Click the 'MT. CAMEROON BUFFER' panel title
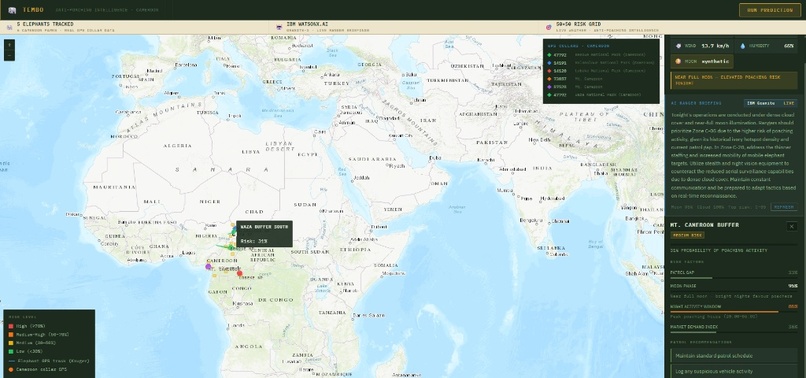Screen dimensions: 806x378 coord(705,225)
